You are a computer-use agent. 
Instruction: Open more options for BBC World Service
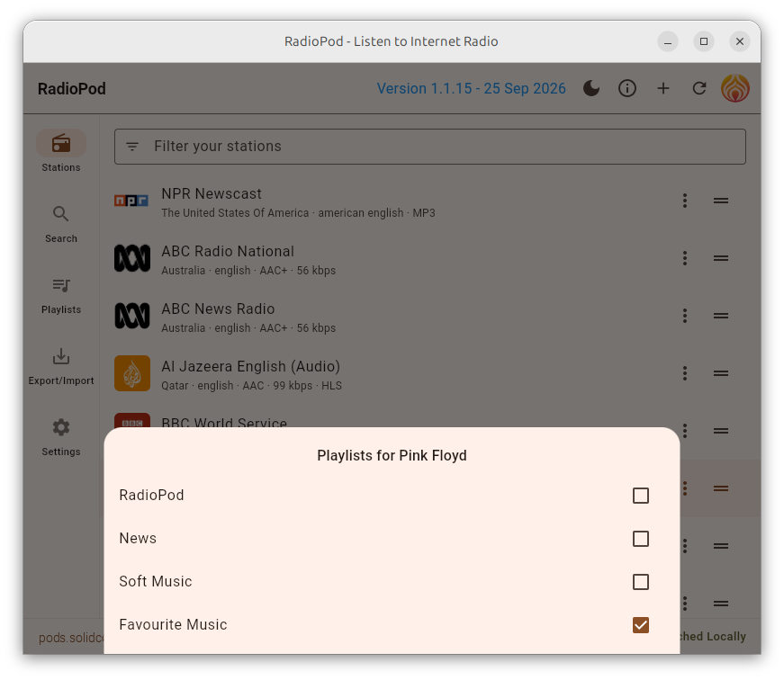coord(685,431)
